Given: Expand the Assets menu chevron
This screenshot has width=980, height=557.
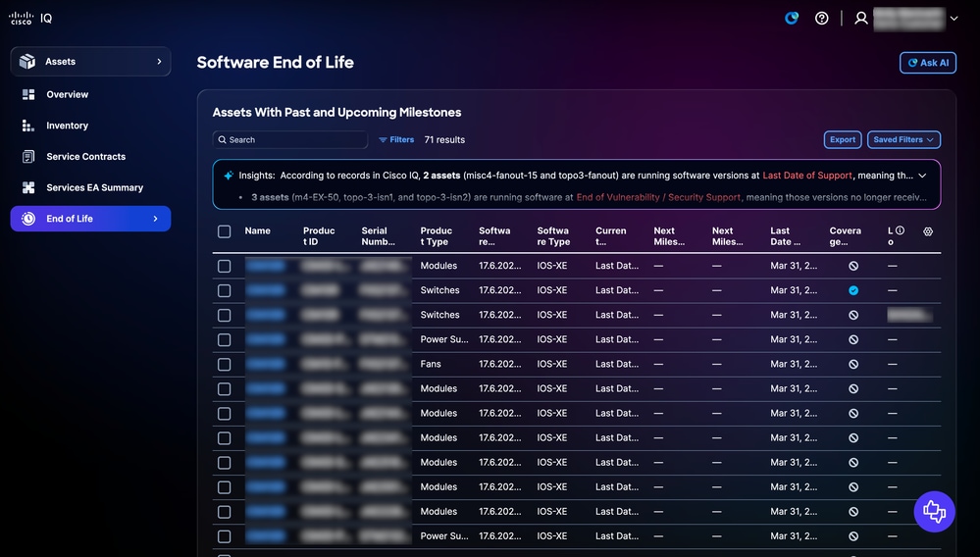Looking at the screenshot, I should click(159, 61).
